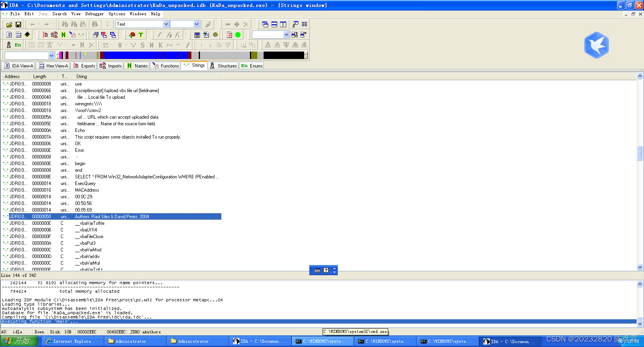644x347 pixels.
Task: Open Names window via green N toolbar icon
Action: (x=63, y=35)
